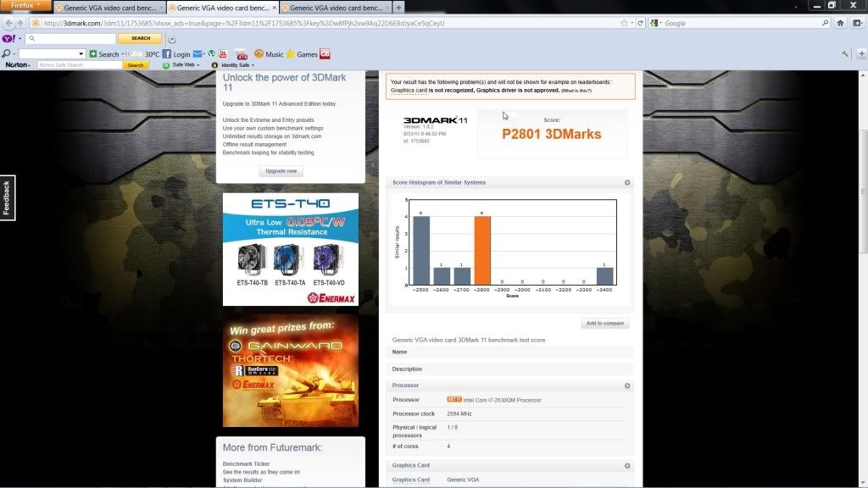Viewport: 868px width, 488px height.
Task: Click the Add to compare button
Action: point(605,323)
